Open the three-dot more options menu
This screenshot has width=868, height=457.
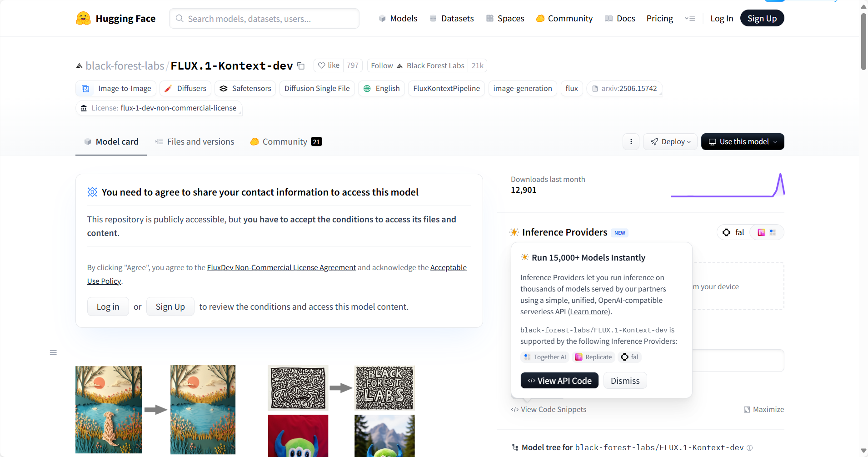pos(631,142)
